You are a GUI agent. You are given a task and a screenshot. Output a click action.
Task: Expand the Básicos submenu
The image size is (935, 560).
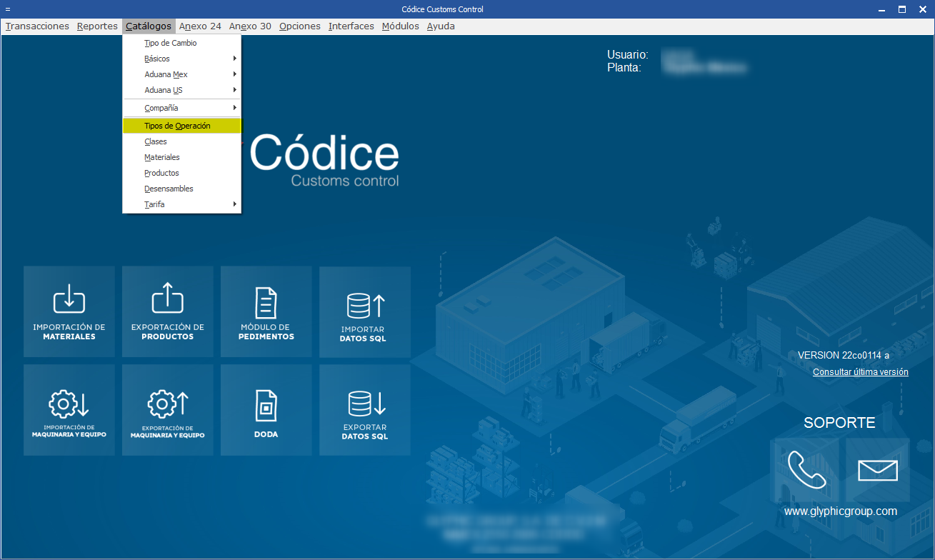(x=182, y=59)
